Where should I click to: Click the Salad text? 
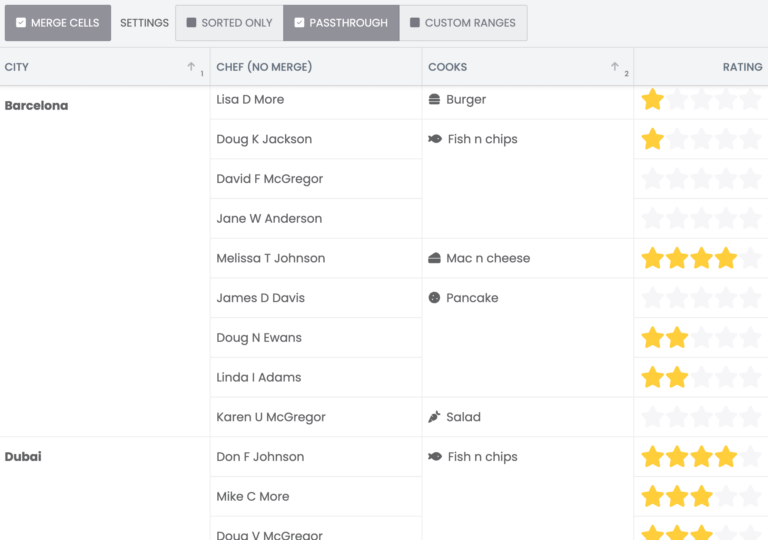[463, 417]
